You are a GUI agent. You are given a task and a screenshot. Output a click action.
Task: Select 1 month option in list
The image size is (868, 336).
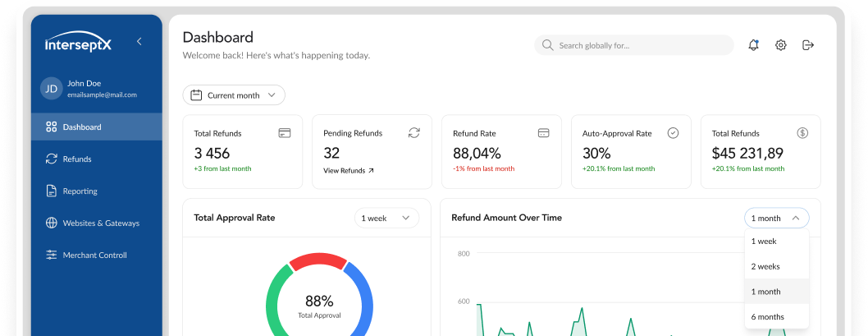[777, 292]
